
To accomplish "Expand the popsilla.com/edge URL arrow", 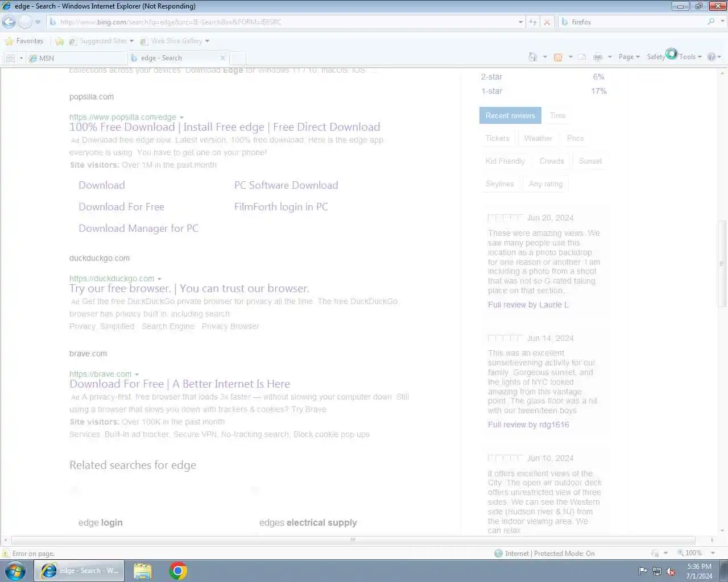I will 181,118.
